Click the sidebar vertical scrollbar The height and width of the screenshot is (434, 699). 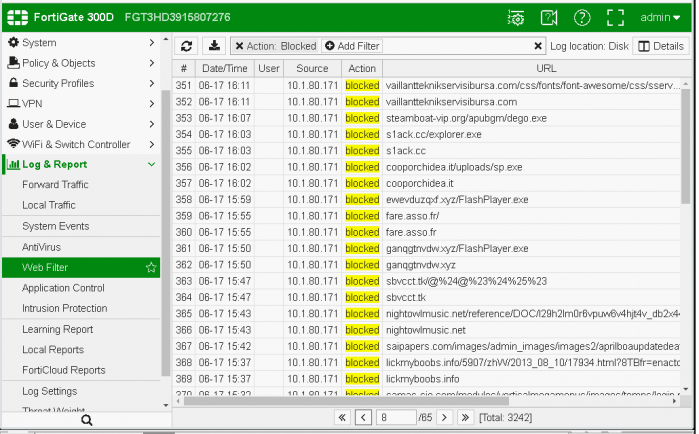(165, 232)
